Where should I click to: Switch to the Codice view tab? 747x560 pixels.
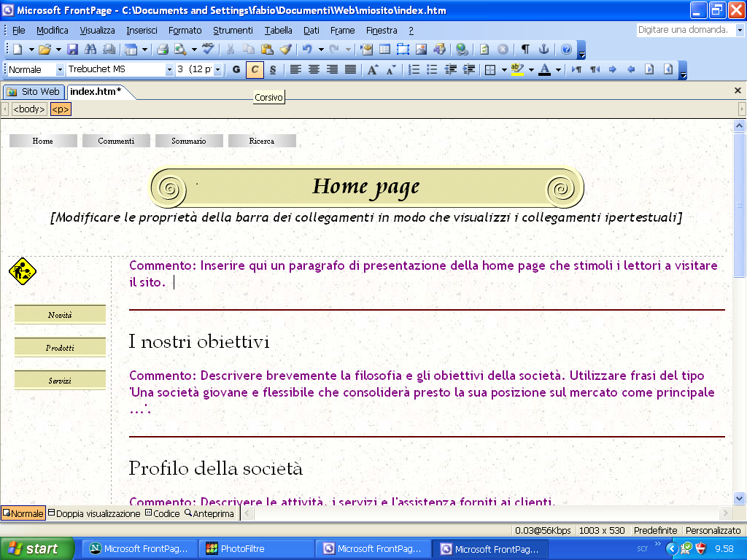[x=163, y=513]
